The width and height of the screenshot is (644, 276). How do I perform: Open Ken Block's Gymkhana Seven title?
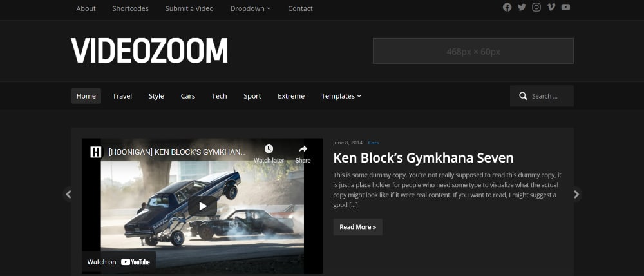(424, 158)
